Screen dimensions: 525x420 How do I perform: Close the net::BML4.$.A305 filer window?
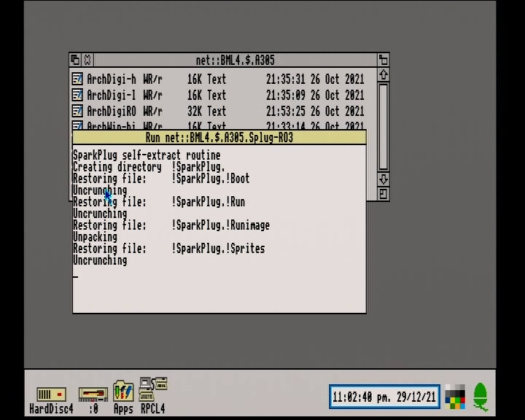tap(87, 60)
